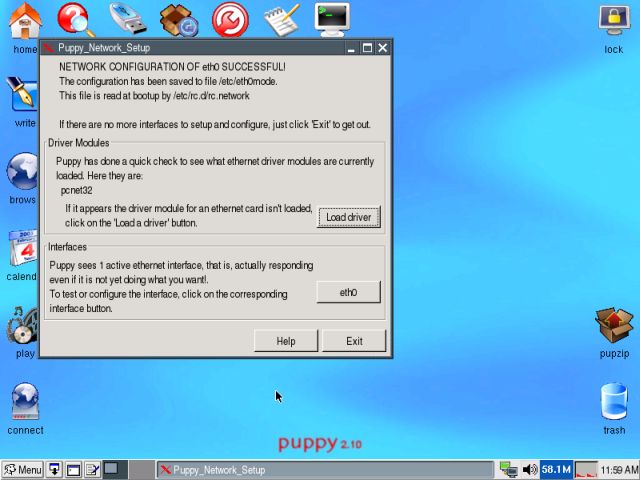Open the USB drive mount icon

coord(128,18)
